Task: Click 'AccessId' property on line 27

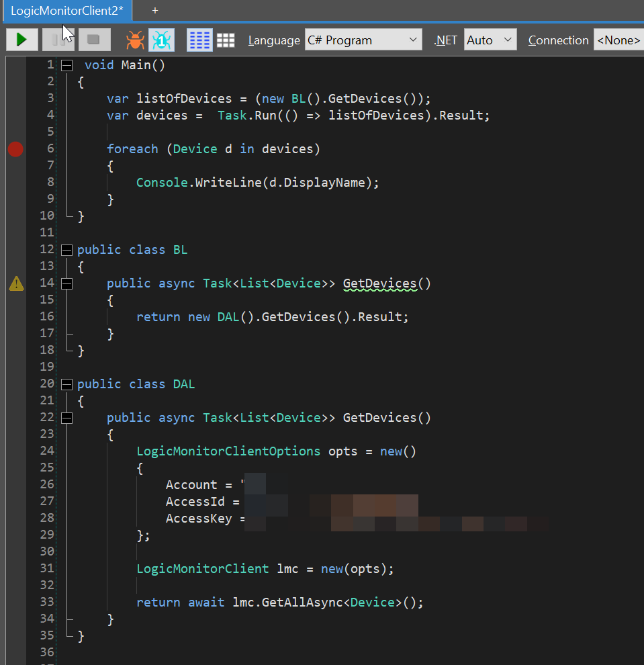Action: click(195, 502)
